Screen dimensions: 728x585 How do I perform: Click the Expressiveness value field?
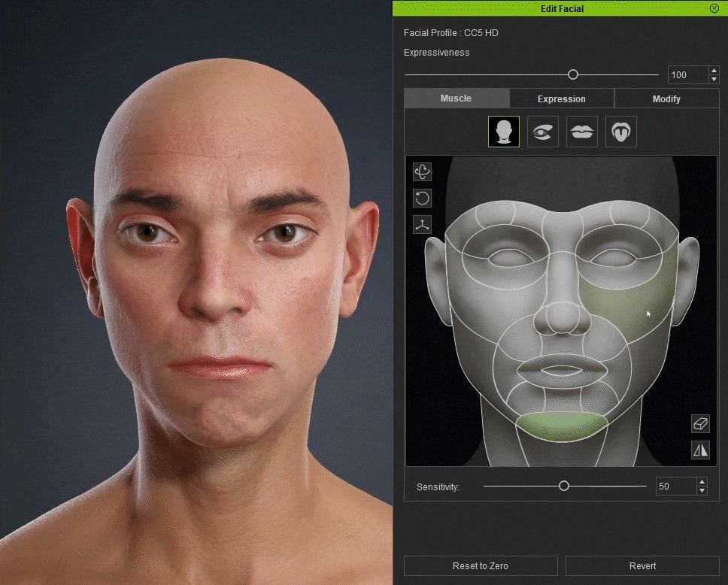[x=688, y=74]
